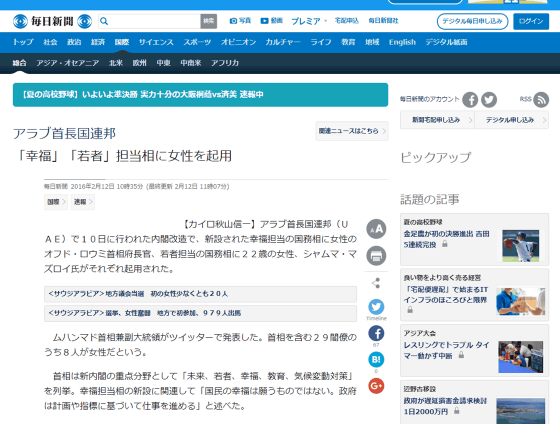Viewport: 560px width, 424px height.
Task: Share article via Twitter icon
Action: coord(376,307)
